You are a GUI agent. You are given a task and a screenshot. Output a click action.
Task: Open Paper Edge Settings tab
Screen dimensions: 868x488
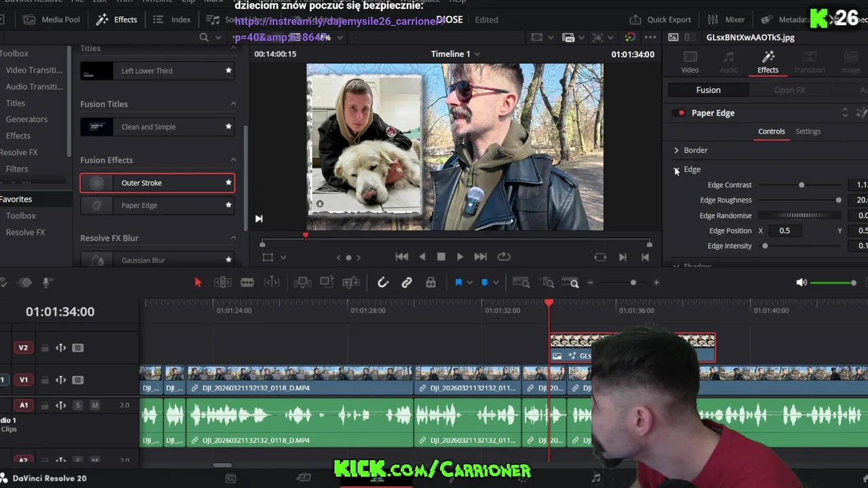click(808, 131)
